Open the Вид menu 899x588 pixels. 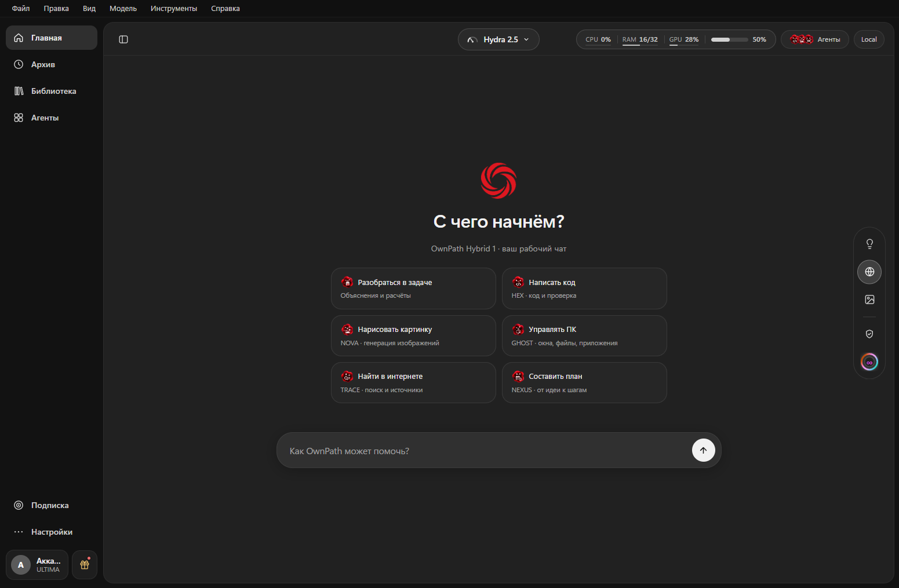[89, 9]
